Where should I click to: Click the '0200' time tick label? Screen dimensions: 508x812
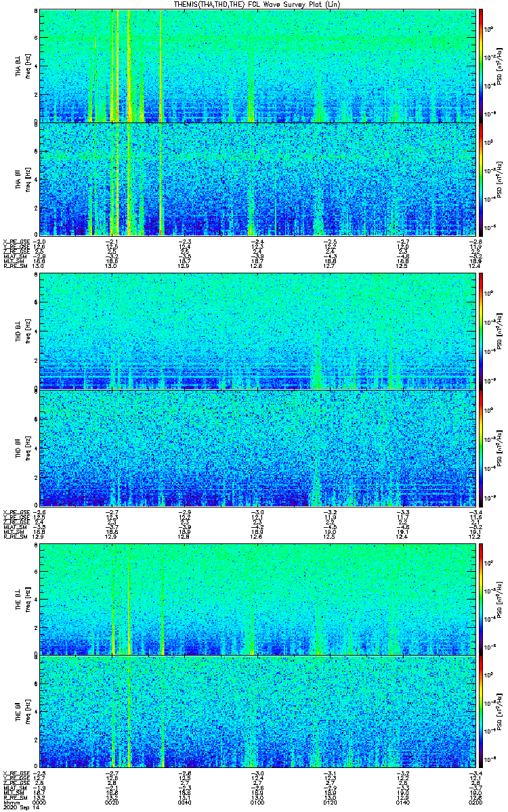474,803
